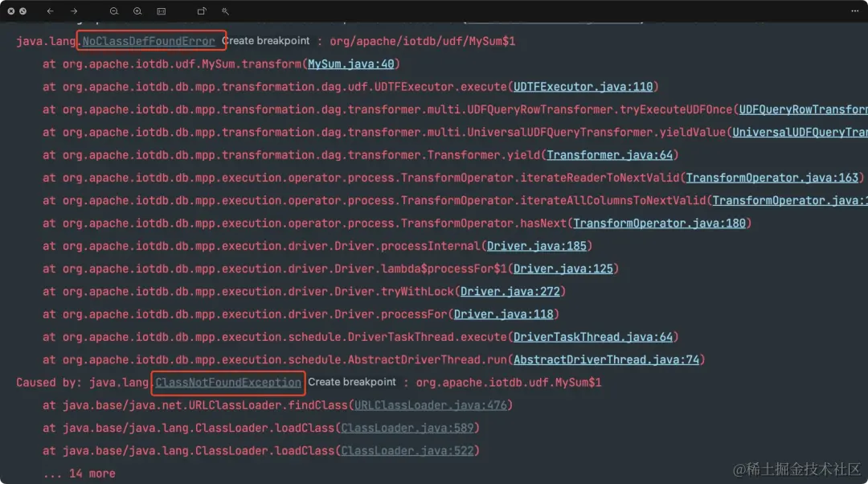Open the Driver.java:272 link
The image size is (868, 484).
coord(510,291)
